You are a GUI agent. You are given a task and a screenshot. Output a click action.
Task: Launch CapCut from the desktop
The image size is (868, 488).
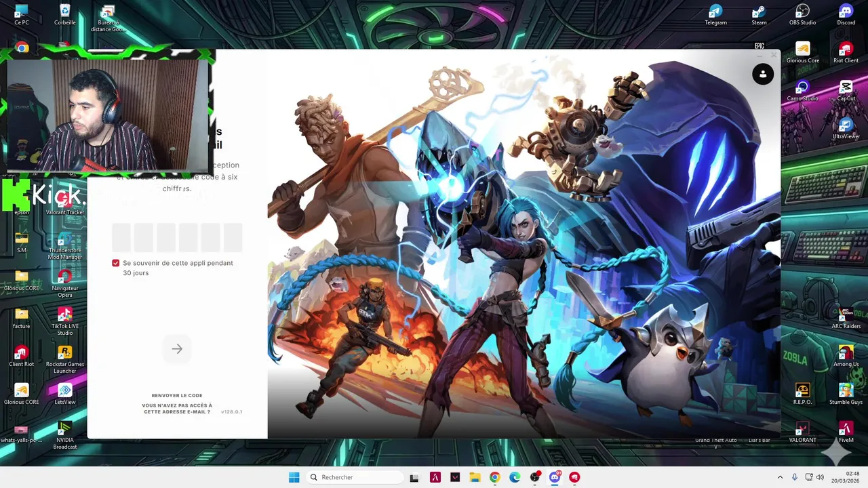[x=846, y=91]
